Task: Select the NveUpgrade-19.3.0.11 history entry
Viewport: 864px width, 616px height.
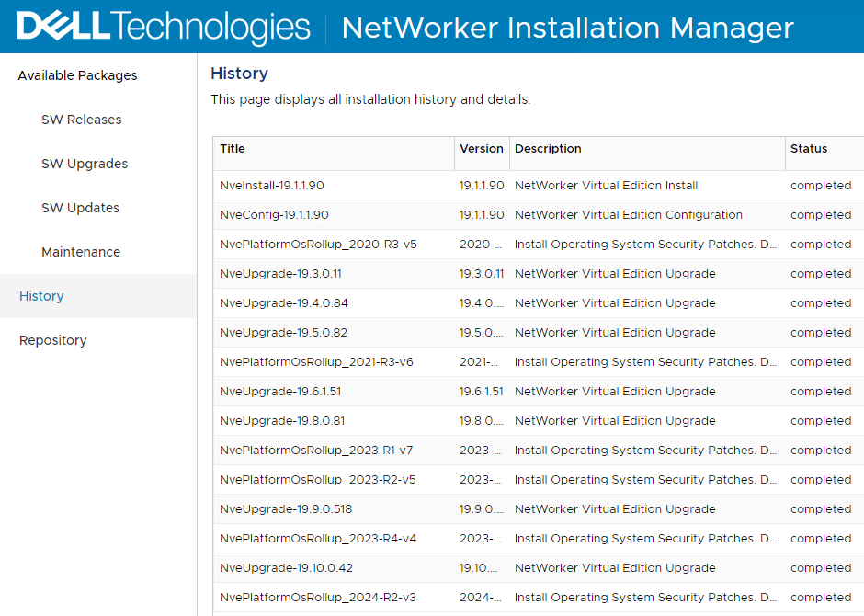Action: pos(280,274)
